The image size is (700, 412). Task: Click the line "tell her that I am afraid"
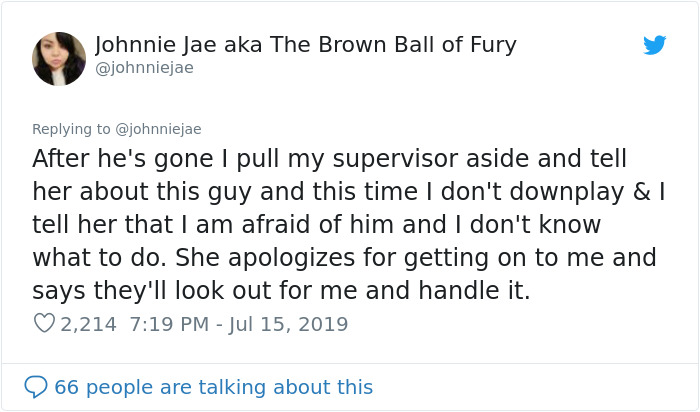317,225
